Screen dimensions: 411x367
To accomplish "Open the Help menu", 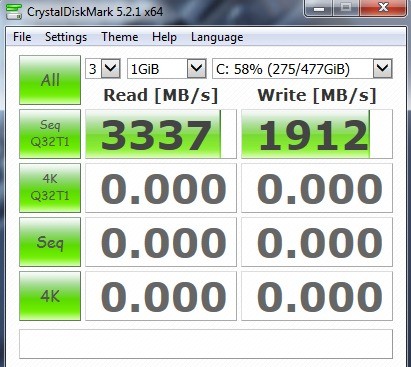I will point(164,37).
